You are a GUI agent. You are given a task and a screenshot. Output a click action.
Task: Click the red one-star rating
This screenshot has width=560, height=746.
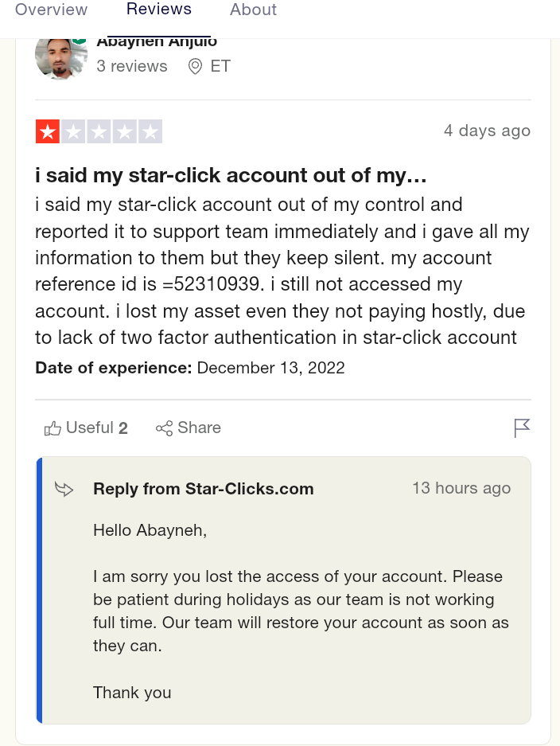tap(48, 131)
